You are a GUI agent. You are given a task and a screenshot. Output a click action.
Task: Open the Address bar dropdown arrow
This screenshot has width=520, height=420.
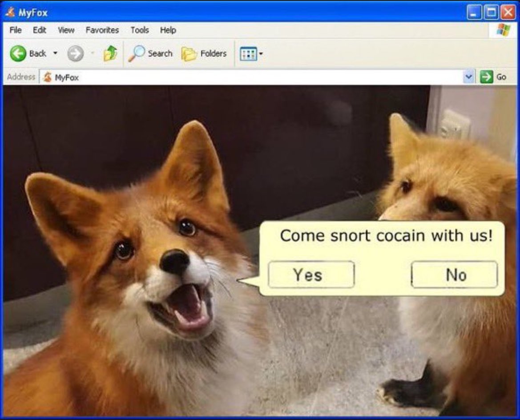(x=469, y=76)
